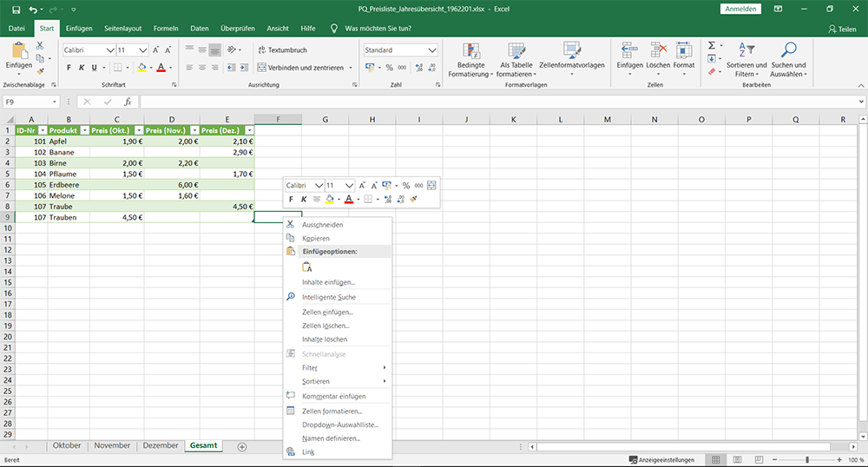This screenshot has height=467, width=868.
Task: Undo the last action in the title bar
Action: tap(33, 10)
